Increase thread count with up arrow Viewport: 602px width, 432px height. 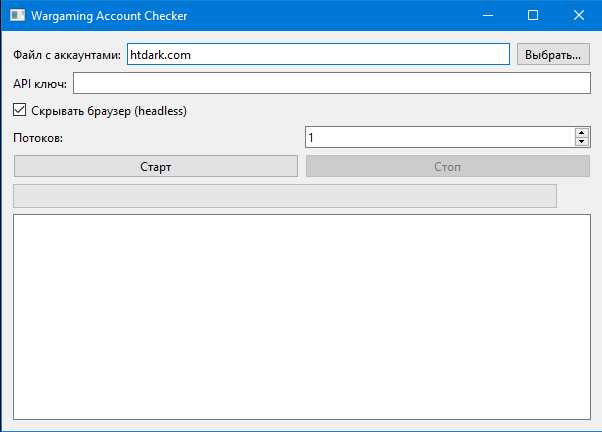click(x=582, y=132)
